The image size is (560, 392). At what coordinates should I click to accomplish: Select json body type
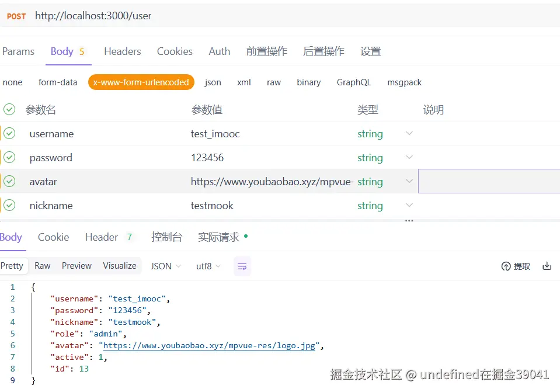click(213, 82)
